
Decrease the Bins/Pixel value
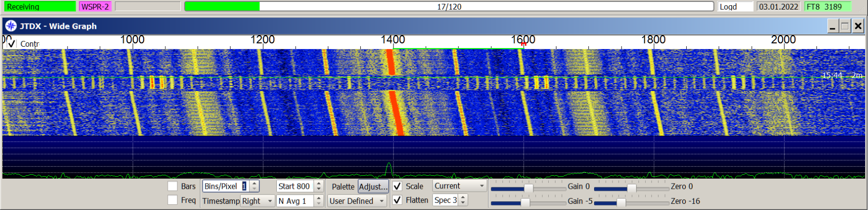255,189
